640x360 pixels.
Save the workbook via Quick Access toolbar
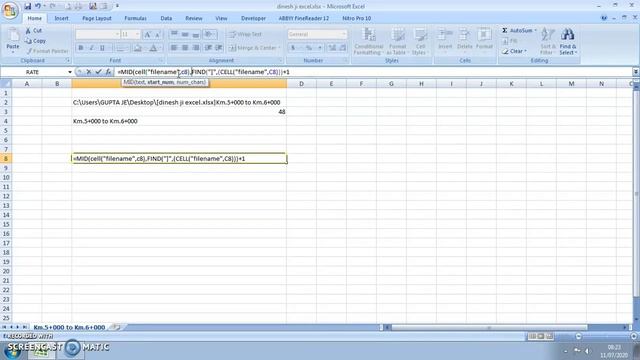(27, 6)
